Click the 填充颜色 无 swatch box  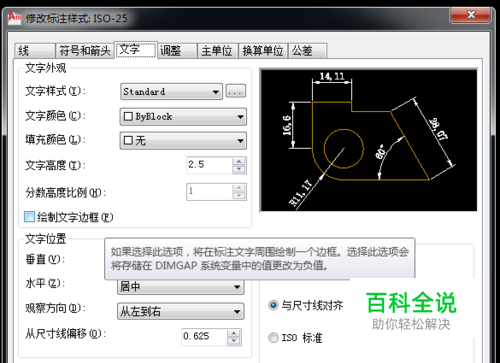tap(128, 140)
